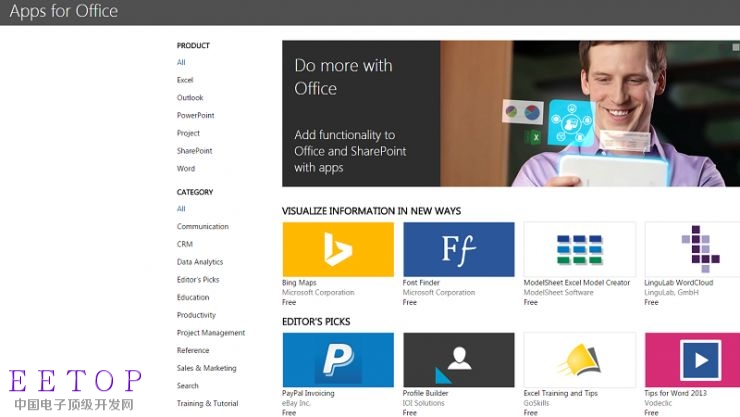Click Tips for Word 2013 title
Image resolution: width=740 pixels, height=417 pixels.
675,393
